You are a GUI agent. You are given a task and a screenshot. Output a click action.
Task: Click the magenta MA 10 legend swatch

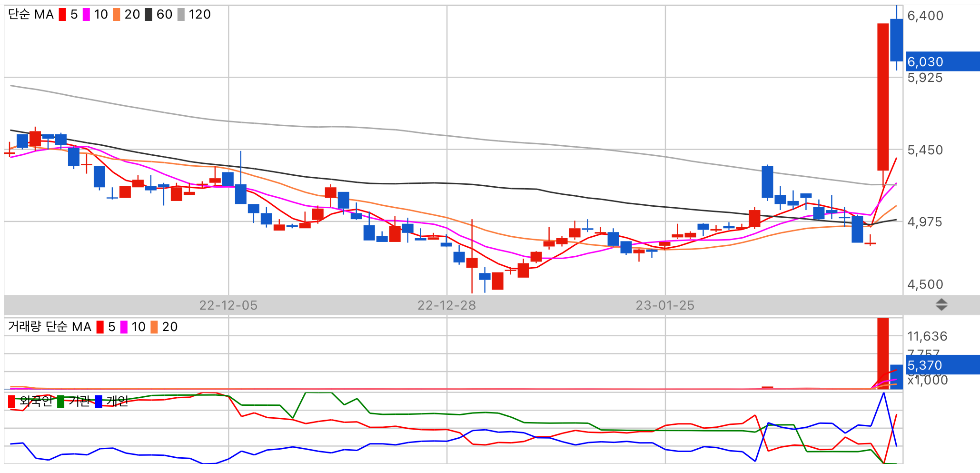click(86, 15)
